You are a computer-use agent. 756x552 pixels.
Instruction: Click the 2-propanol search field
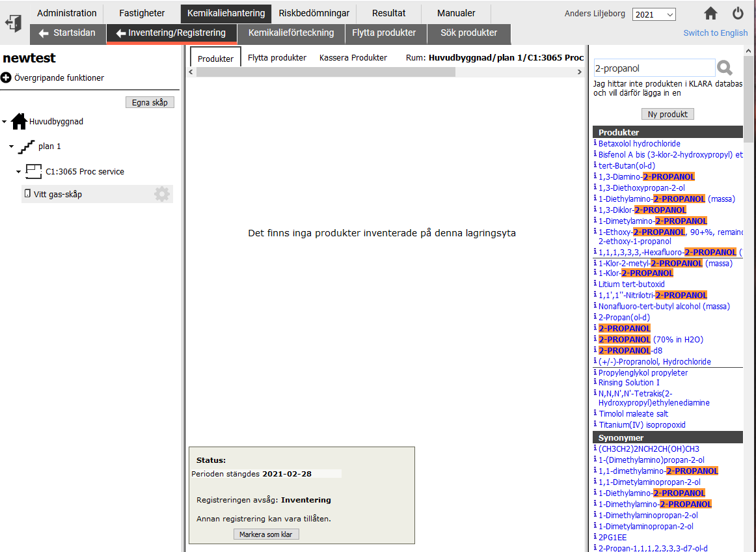tap(653, 68)
